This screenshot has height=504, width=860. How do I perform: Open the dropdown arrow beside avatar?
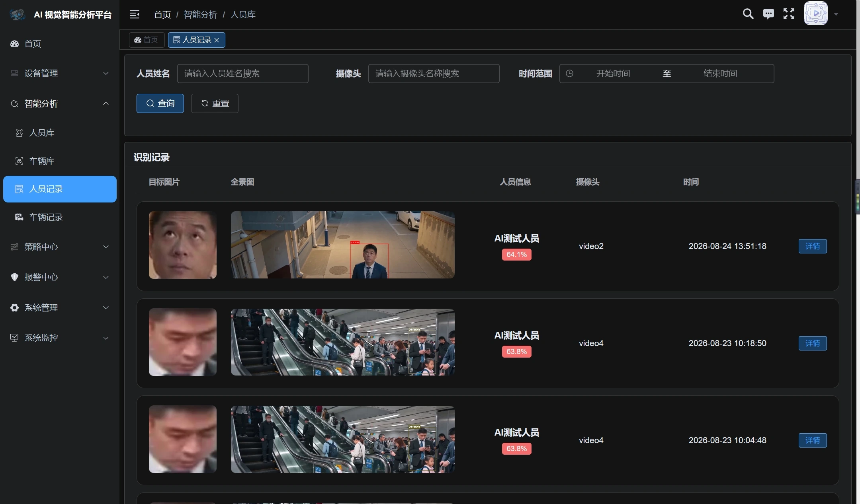836,14
